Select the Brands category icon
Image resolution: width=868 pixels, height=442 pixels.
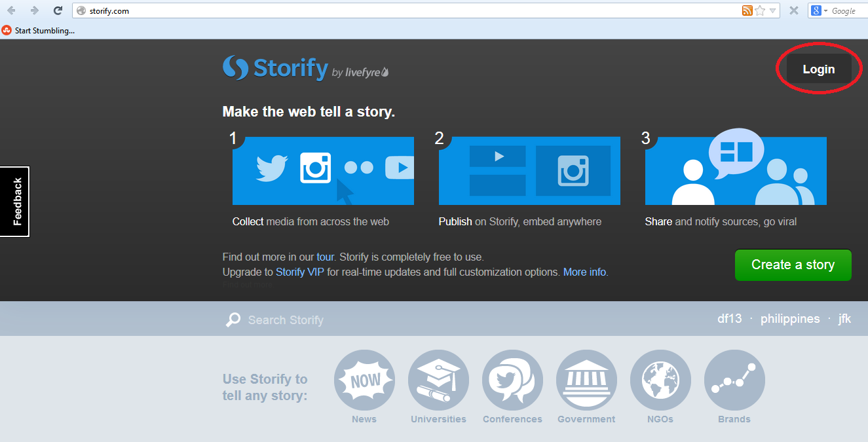tap(734, 380)
